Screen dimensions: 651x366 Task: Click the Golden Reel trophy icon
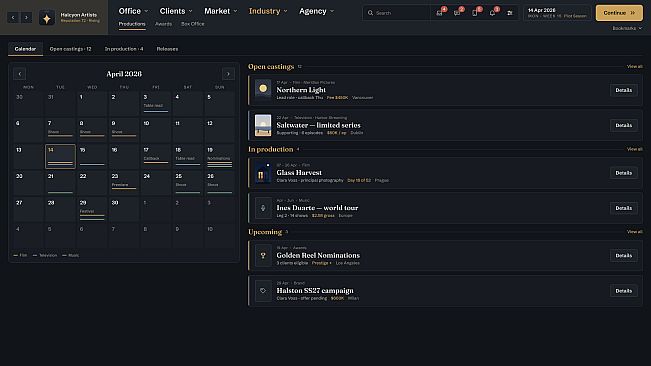(263, 256)
